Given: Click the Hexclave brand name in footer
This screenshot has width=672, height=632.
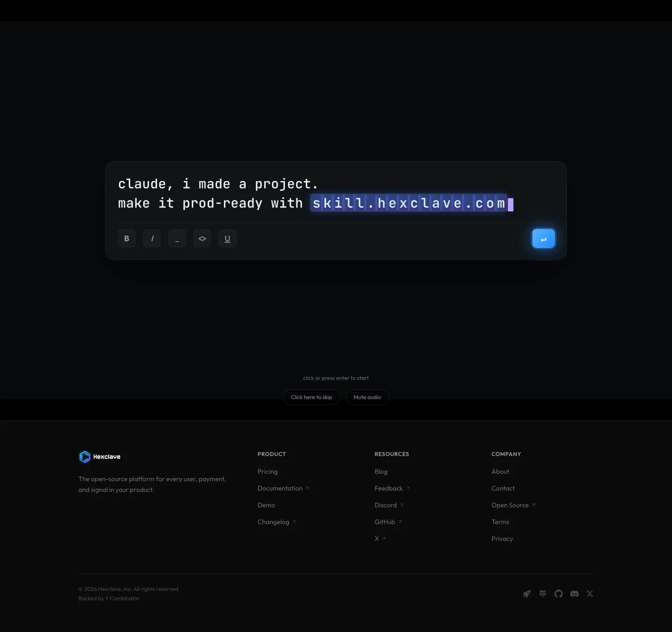Looking at the screenshot, I should tap(107, 456).
